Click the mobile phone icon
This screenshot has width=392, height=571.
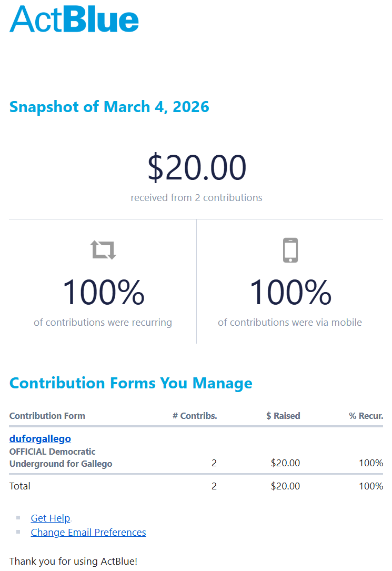290,250
